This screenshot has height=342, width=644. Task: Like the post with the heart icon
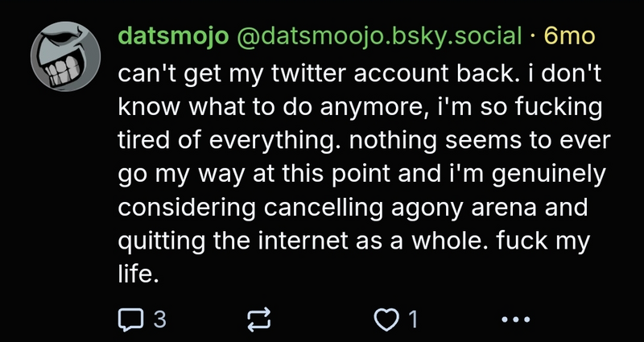[388, 319]
